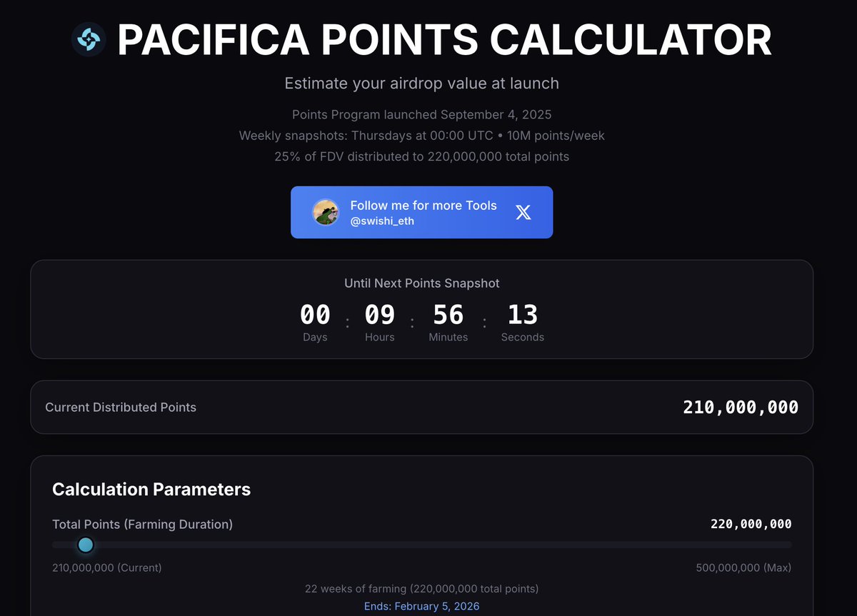Click the "Current Distributed Points" label

pyautogui.click(x=121, y=408)
